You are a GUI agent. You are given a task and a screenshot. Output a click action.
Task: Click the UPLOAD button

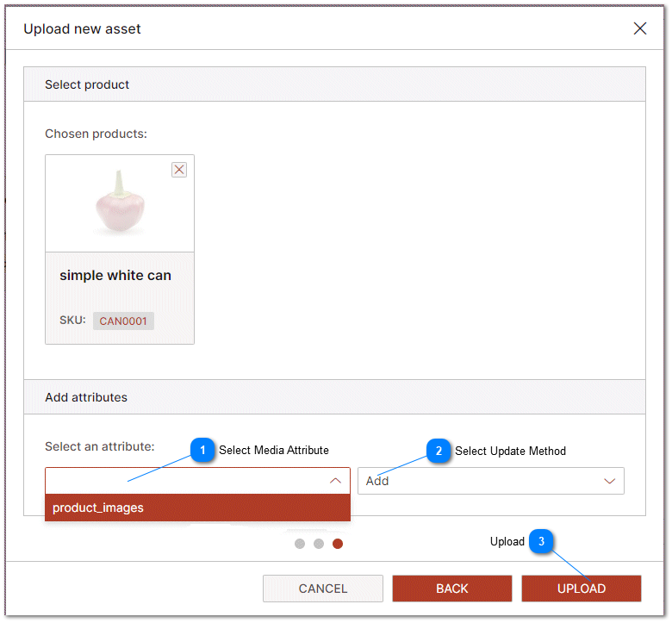coord(582,589)
